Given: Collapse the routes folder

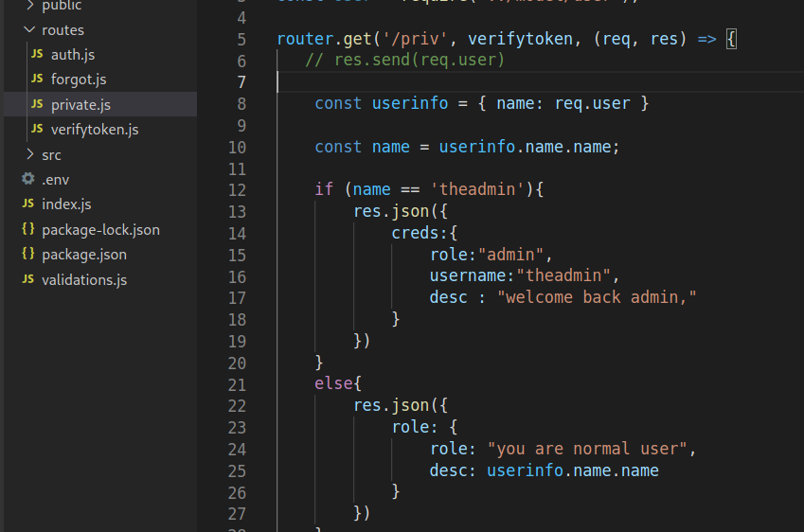Looking at the screenshot, I should tap(29, 30).
